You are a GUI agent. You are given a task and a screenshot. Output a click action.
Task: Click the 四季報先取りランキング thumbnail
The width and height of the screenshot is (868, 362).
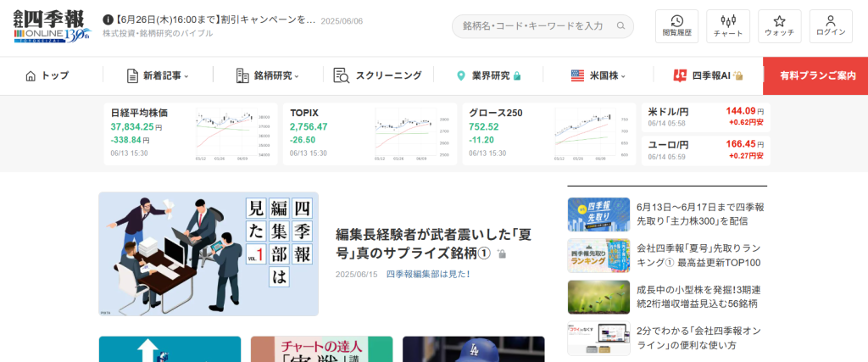point(598,255)
